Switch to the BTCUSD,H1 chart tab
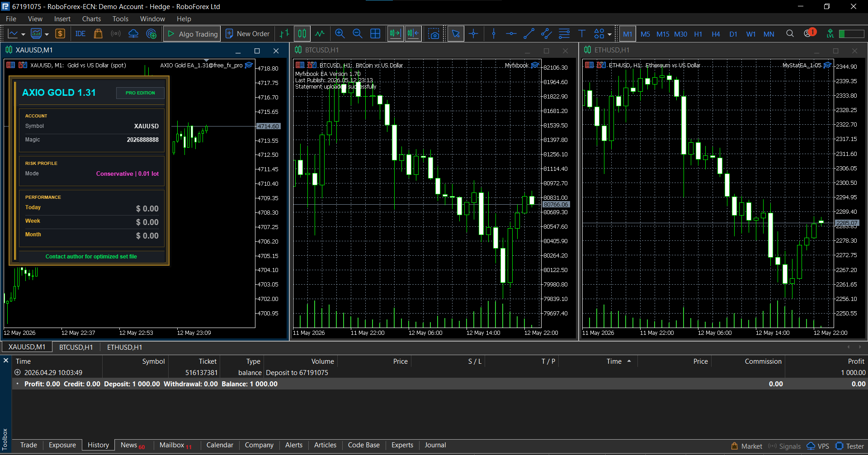868x455 pixels. pyautogui.click(x=76, y=347)
